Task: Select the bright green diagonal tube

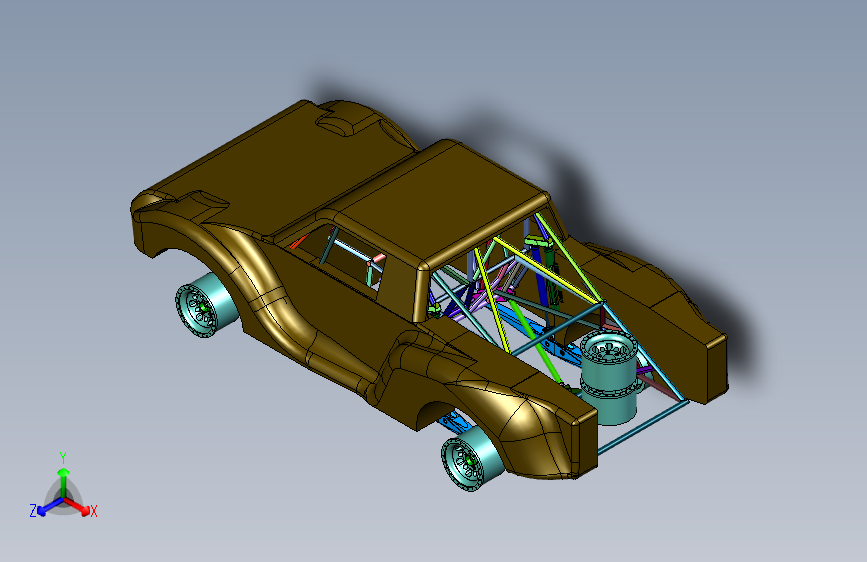Action: 534,340
